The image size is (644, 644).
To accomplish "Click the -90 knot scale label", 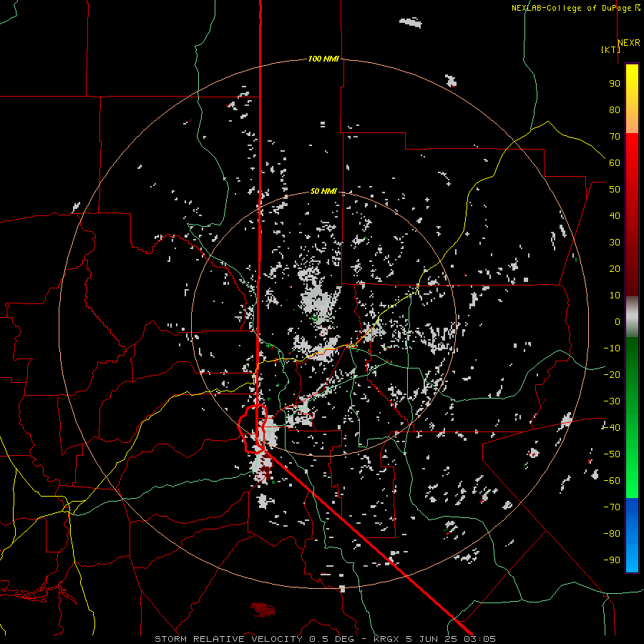I will 612,560.
